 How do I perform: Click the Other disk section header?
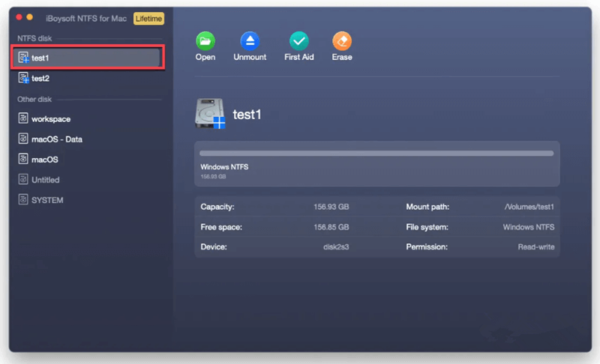pos(34,99)
